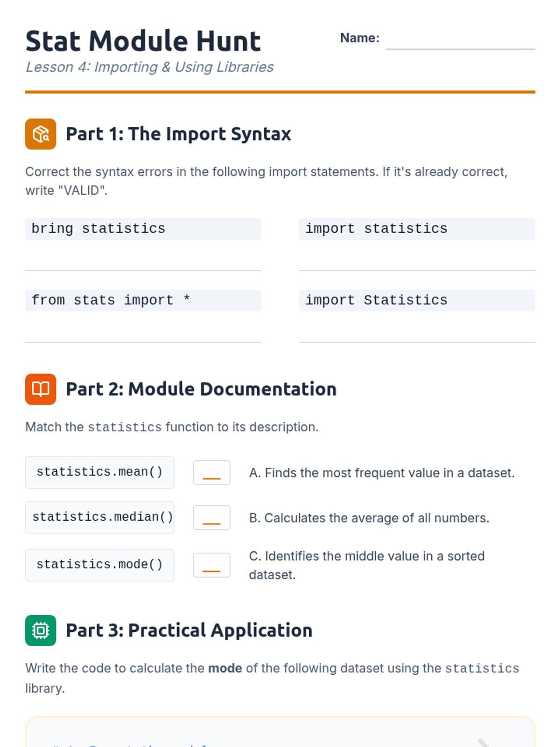This screenshot has width=560, height=747.
Task: Click the statistics.mode() function chip
Action: pyautogui.click(x=100, y=565)
